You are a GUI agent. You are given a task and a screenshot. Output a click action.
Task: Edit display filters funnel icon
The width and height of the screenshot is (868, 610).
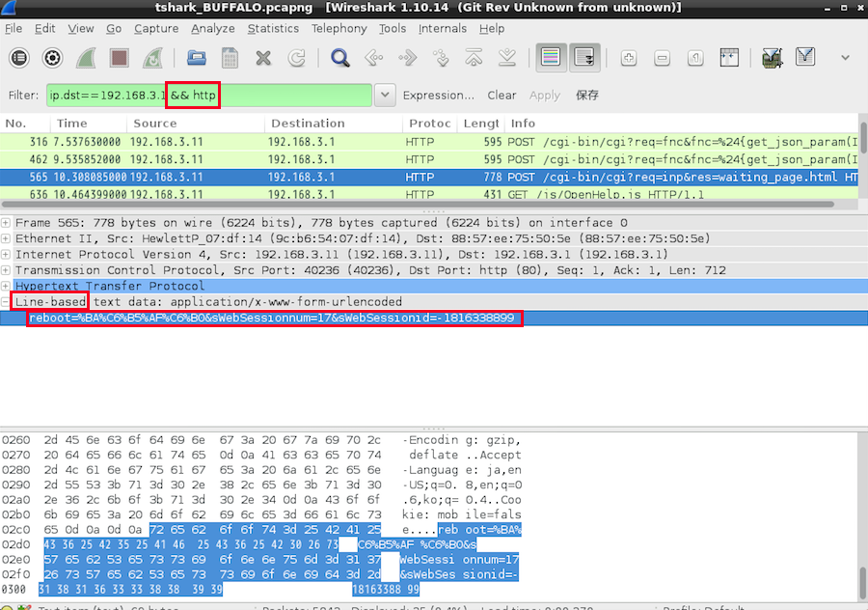pyautogui.click(x=805, y=57)
